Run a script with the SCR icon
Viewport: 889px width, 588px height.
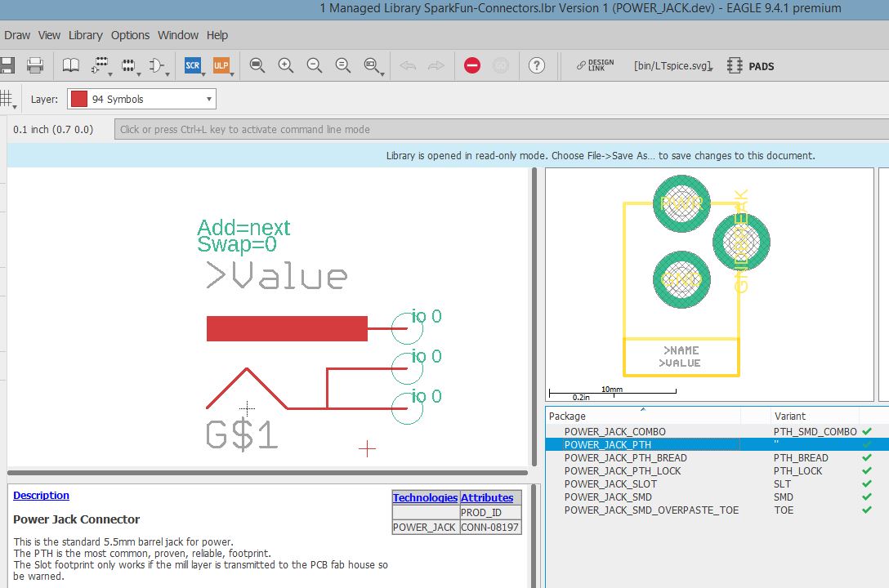click(193, 65)
